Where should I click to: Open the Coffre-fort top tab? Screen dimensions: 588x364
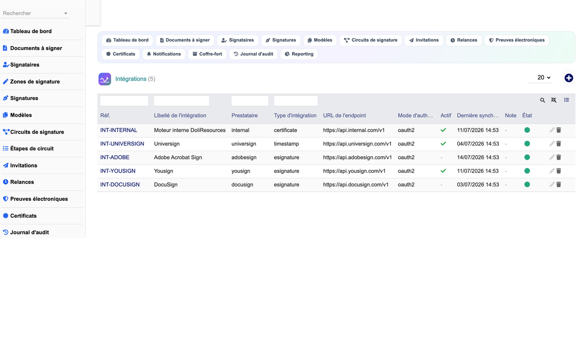click(x=207, y=54)
